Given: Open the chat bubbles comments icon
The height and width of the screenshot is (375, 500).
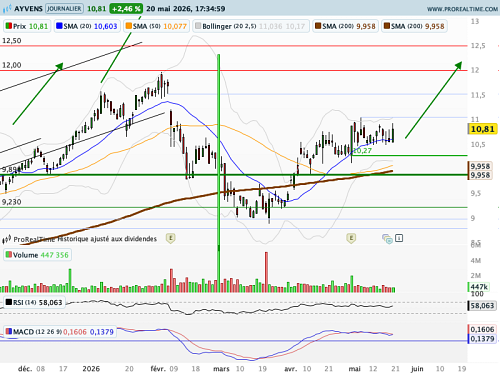Looking at the screenshot, I should click(387, 239).
